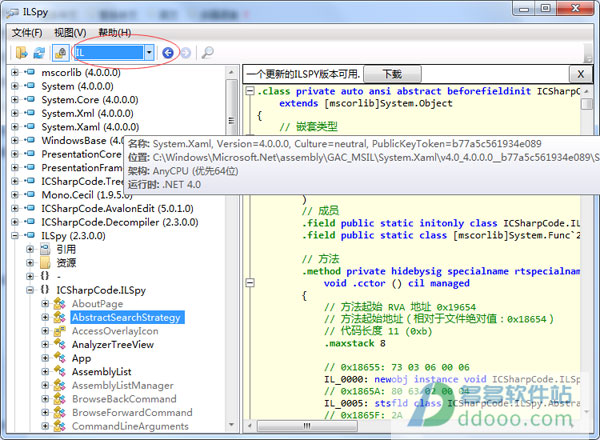Click the AboutPage class icon
Screen dimensions: 600x440
click(60, 304)
